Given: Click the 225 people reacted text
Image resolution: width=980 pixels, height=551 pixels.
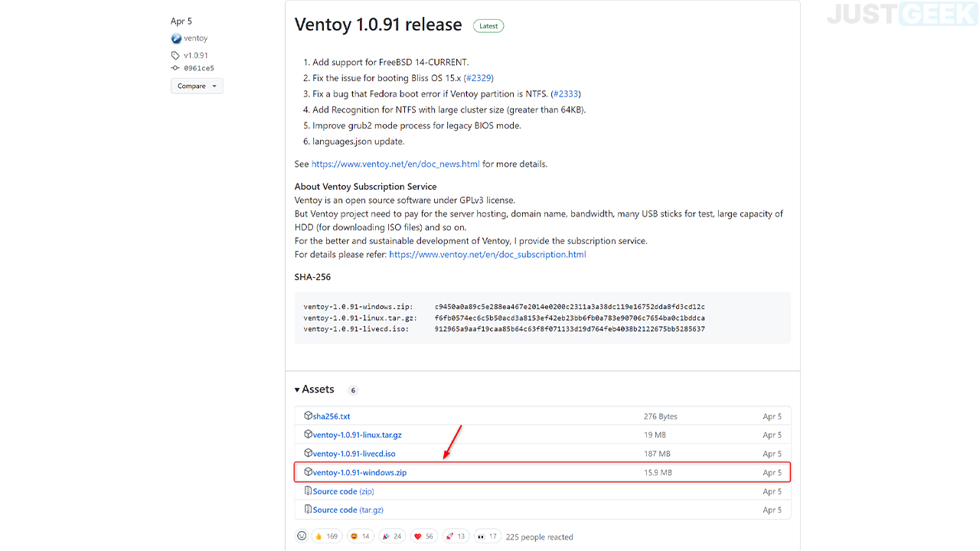Looking at the screenshot, I should pos(539,536).
